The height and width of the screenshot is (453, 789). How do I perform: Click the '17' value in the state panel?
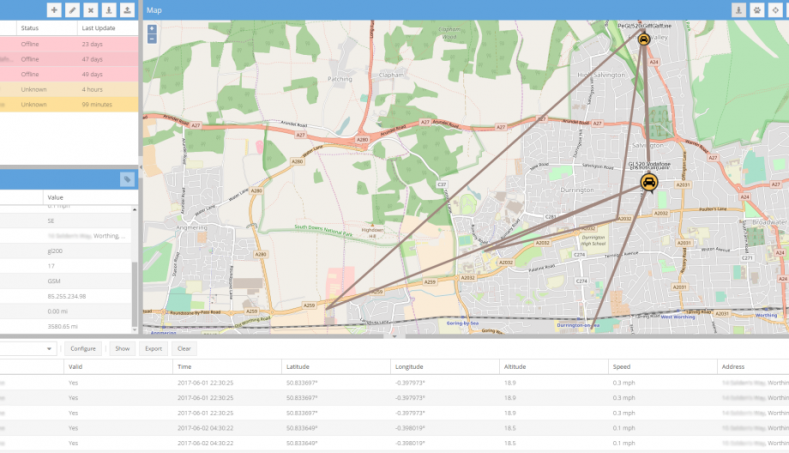(x=51, y=266)
